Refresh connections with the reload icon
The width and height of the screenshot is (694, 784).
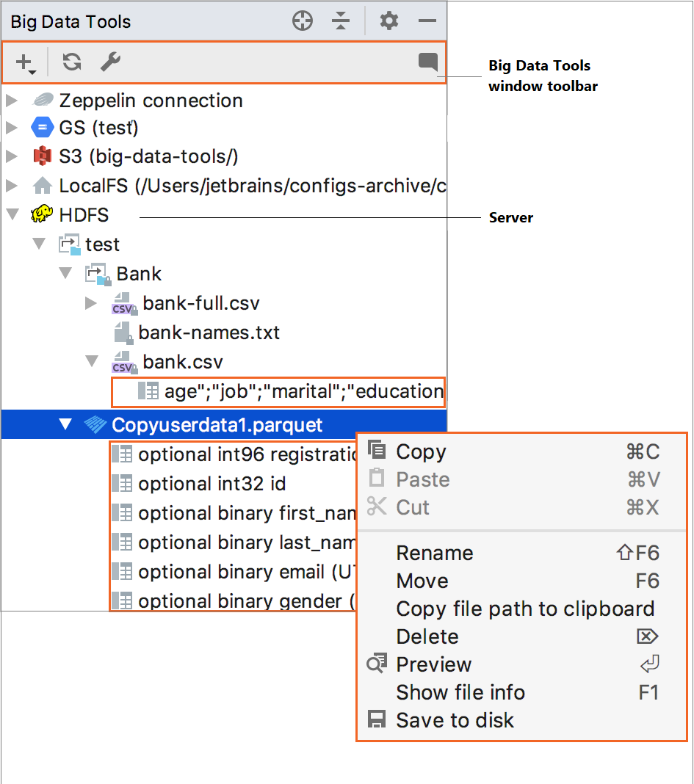72,62
